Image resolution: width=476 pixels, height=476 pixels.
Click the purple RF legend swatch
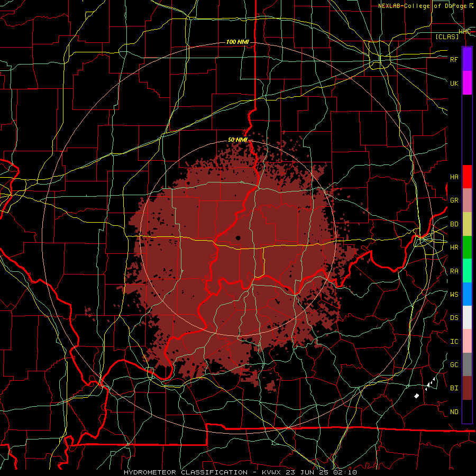point(467,59)
